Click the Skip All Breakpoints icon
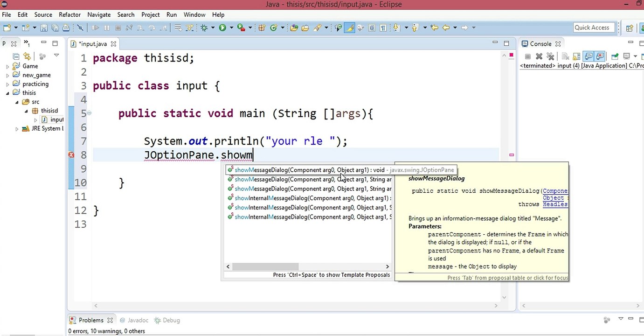 80,28
